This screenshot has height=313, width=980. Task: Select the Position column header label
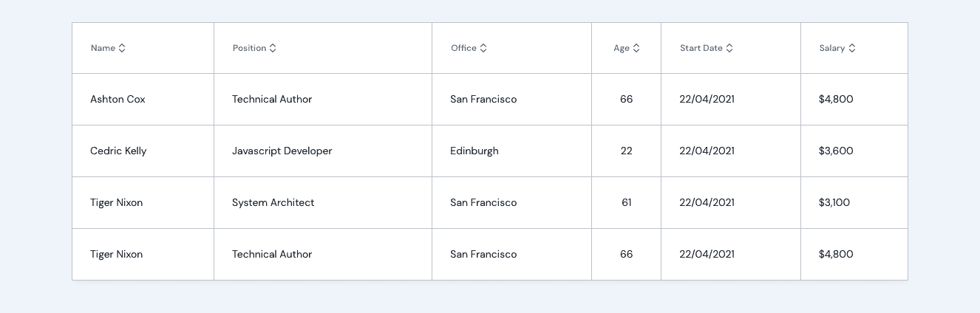click(x=249, y=48)
